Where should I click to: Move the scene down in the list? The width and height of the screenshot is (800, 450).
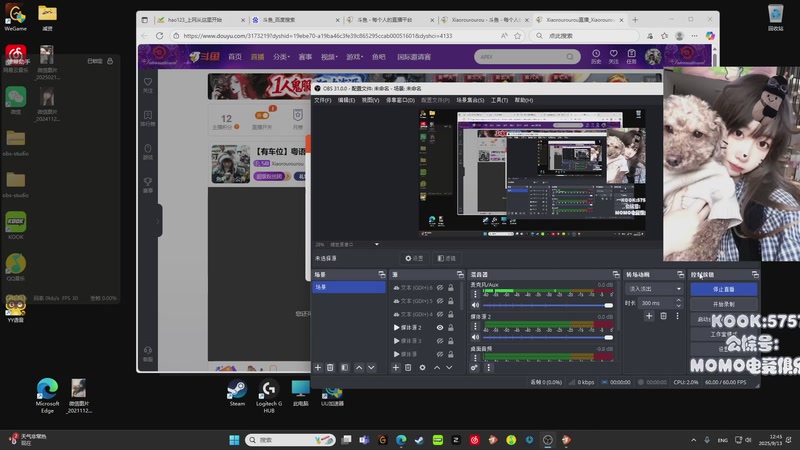coord(371,367)
